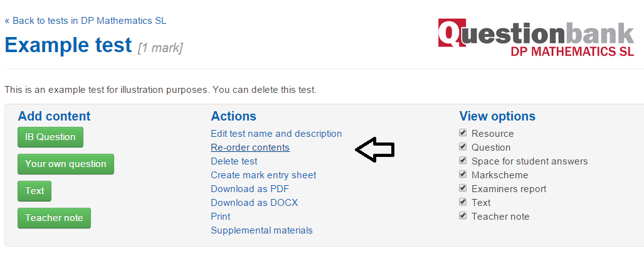This screenshot has height=258, width=644.
Task: Disable Space for student answers
Action: (463, 160)
